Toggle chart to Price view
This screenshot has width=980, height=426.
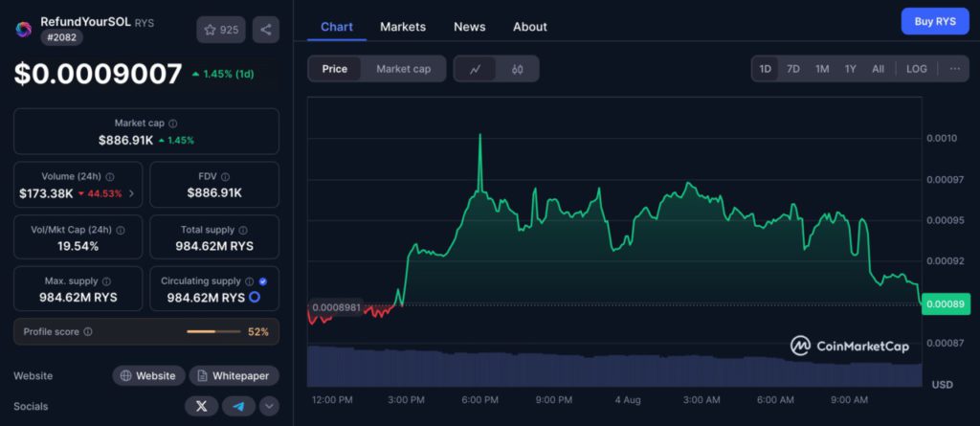pos(335,69)
